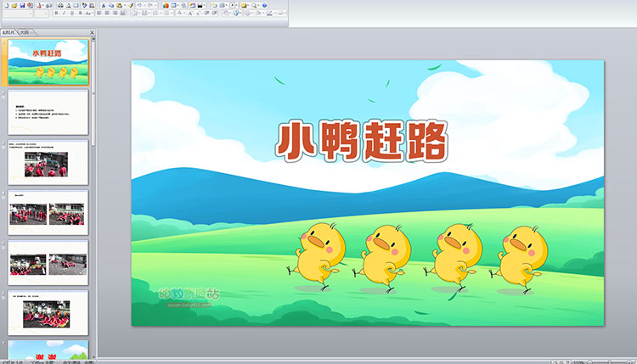Click the zoom slider in status bar
This screenshot has width=637, height=364.
[610, 361]
